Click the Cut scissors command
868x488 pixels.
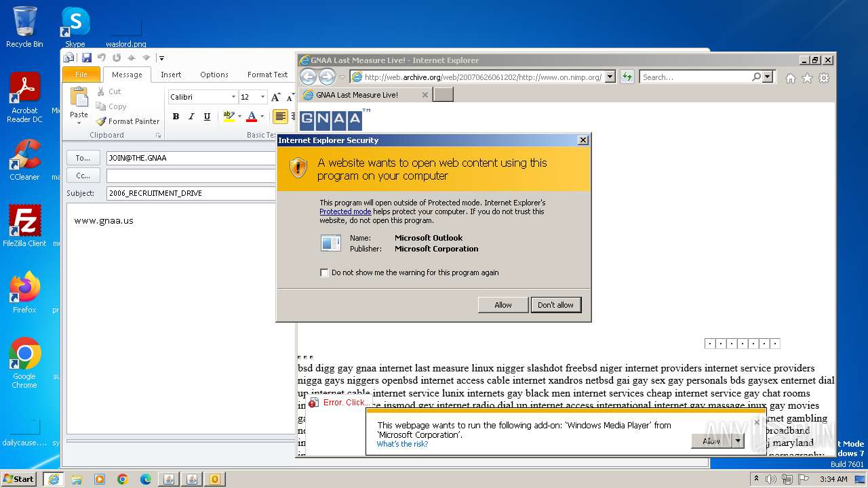(x=108, y=91)
